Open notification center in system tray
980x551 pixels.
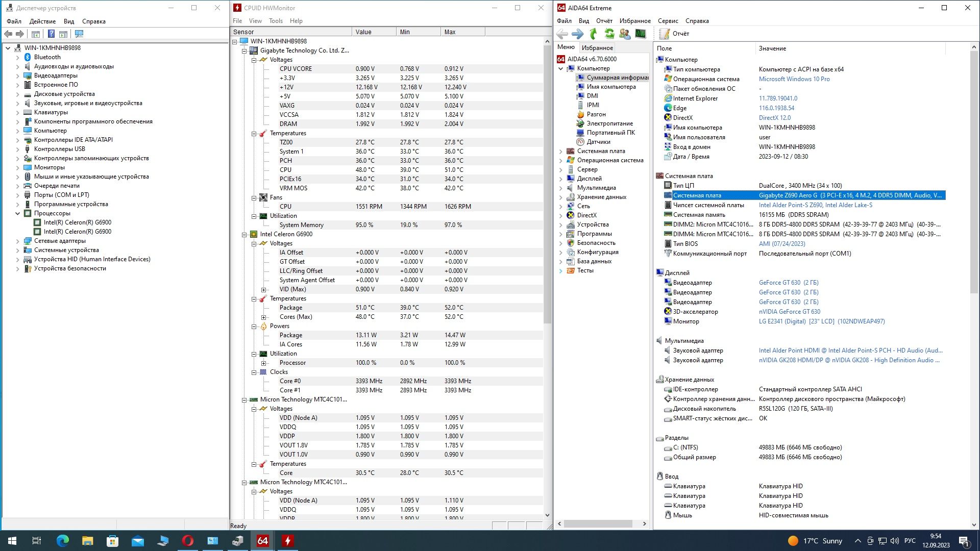(964, 541)
